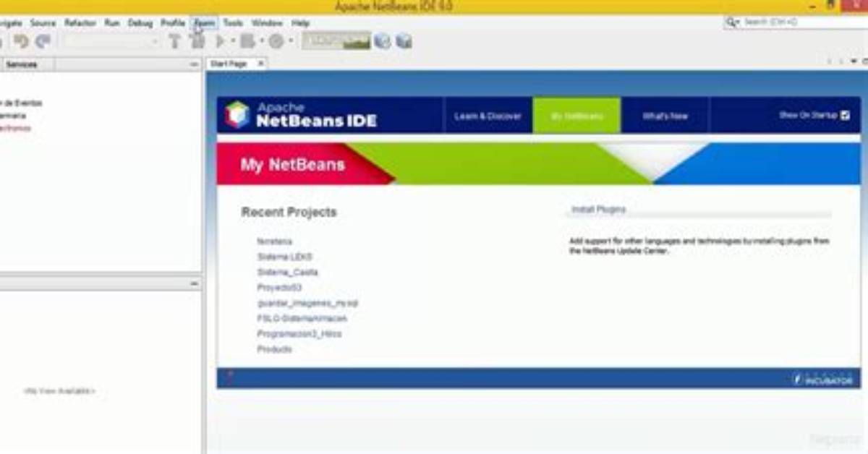
Task: Click the Debug Project toolbar icon
Action: pyautogui.click(x=248, y=41)
